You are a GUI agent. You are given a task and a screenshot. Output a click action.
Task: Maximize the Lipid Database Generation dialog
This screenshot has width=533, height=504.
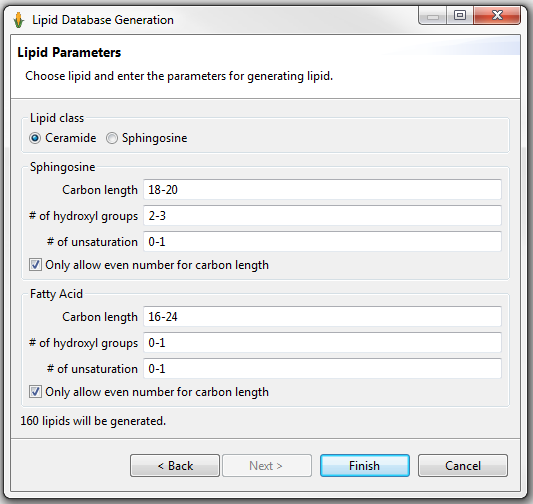pos(460,15)
